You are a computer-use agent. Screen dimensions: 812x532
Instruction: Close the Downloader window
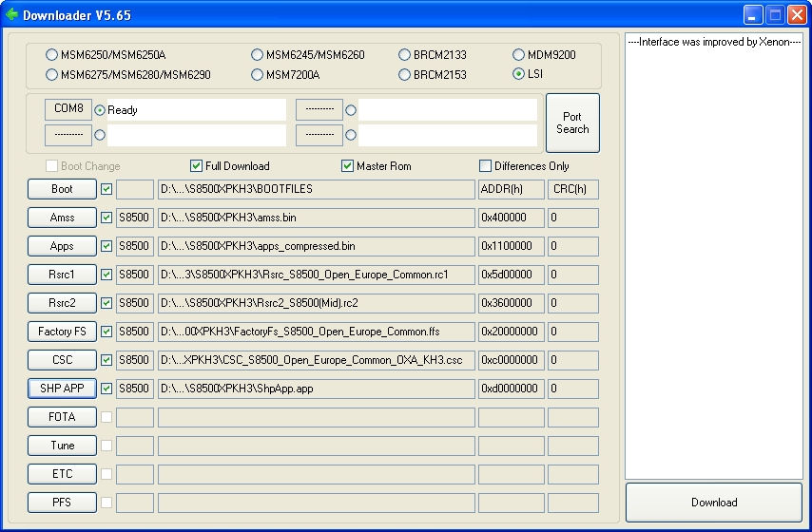tap(797, 14)
